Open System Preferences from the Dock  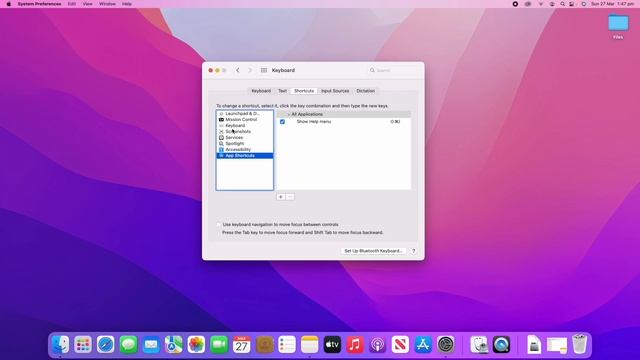point(446,345)
